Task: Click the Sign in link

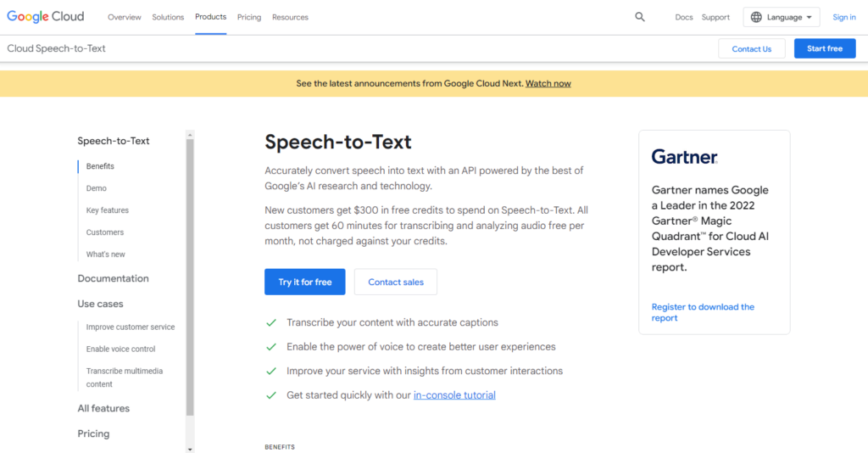Action: tap(844, 17)
